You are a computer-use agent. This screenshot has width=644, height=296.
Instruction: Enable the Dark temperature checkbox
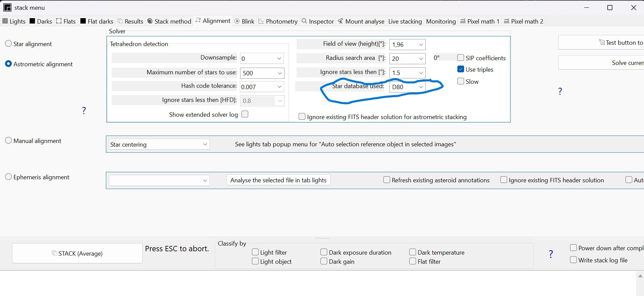point(413,252)
